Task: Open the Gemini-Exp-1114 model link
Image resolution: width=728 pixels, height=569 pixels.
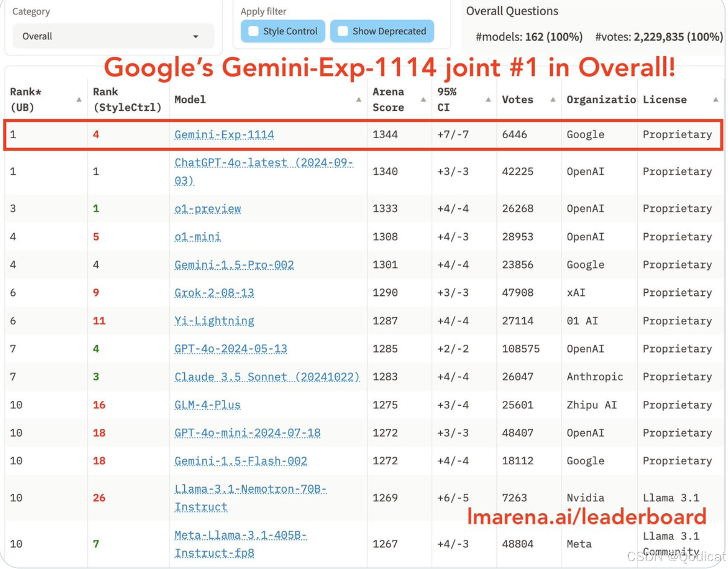Action: 224,134
